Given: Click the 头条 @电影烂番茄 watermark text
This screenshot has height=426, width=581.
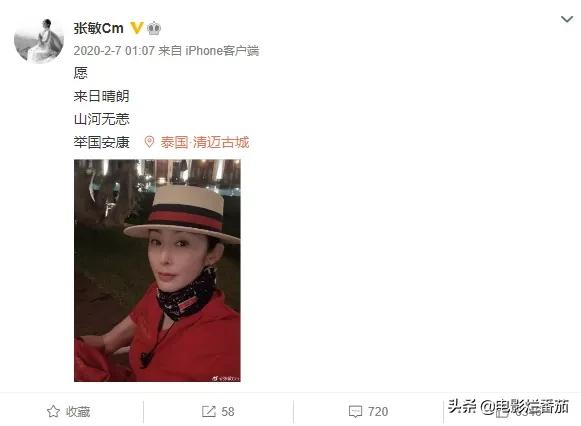Looking at the screenshot, I should coord(508,407).
